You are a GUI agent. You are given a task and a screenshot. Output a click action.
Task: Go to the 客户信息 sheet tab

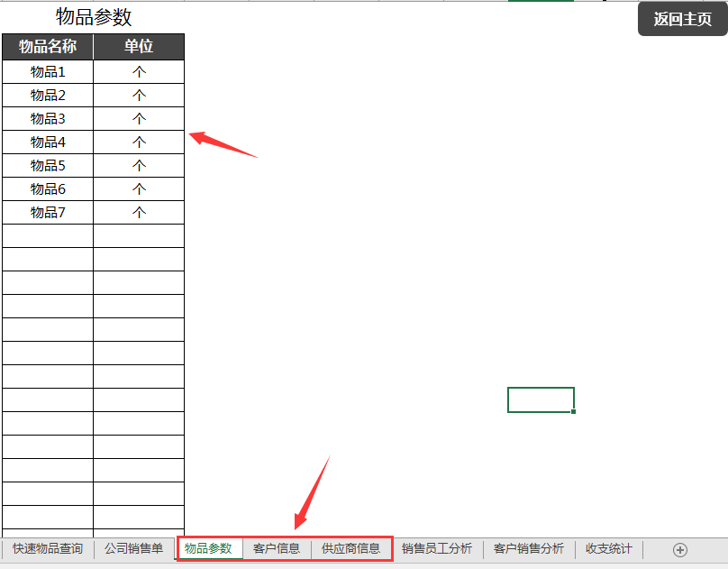pyautogui.click(x=277, y=548)
